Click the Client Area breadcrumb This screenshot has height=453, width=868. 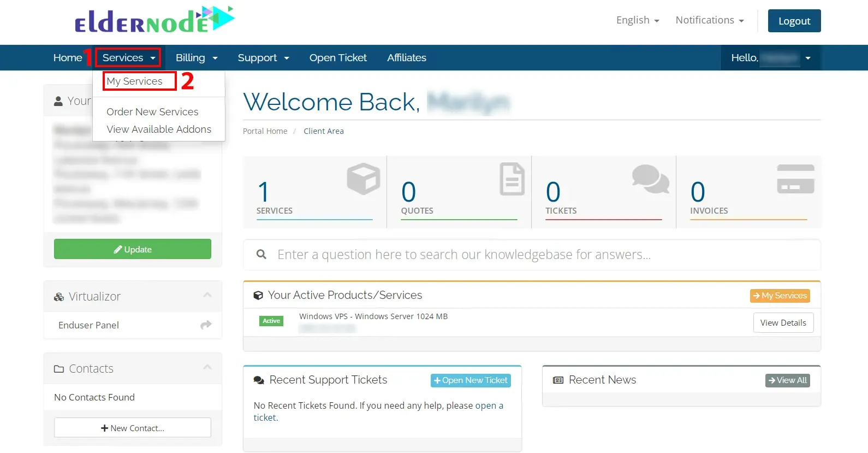click(324, 131)
